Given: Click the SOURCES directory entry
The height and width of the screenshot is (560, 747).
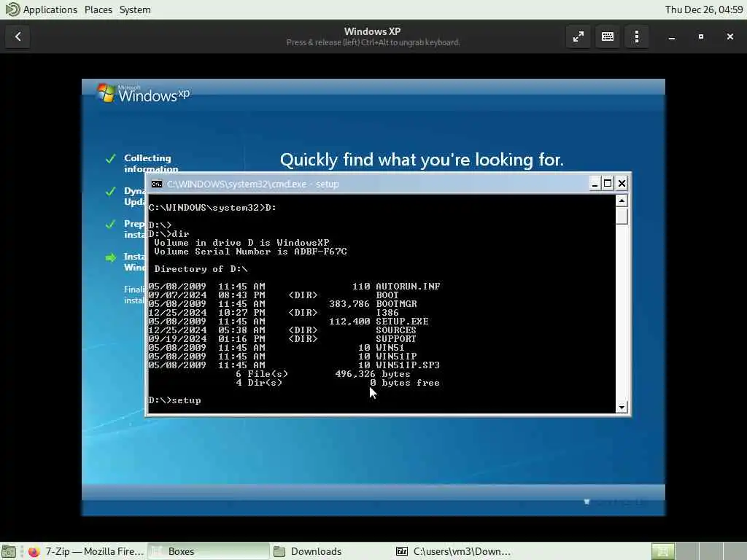Looking at the screenshot, I should point(396,330).
